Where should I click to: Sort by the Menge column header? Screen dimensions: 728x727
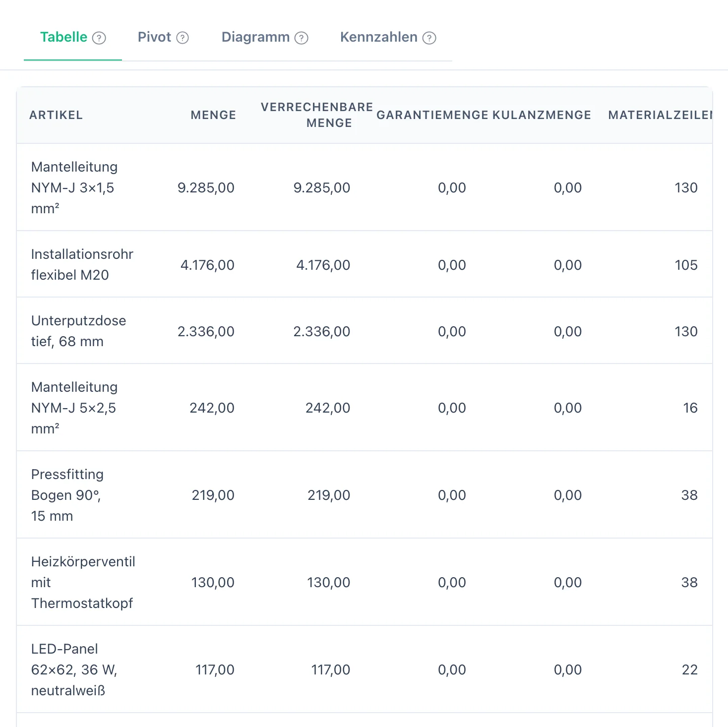point(213,115)
